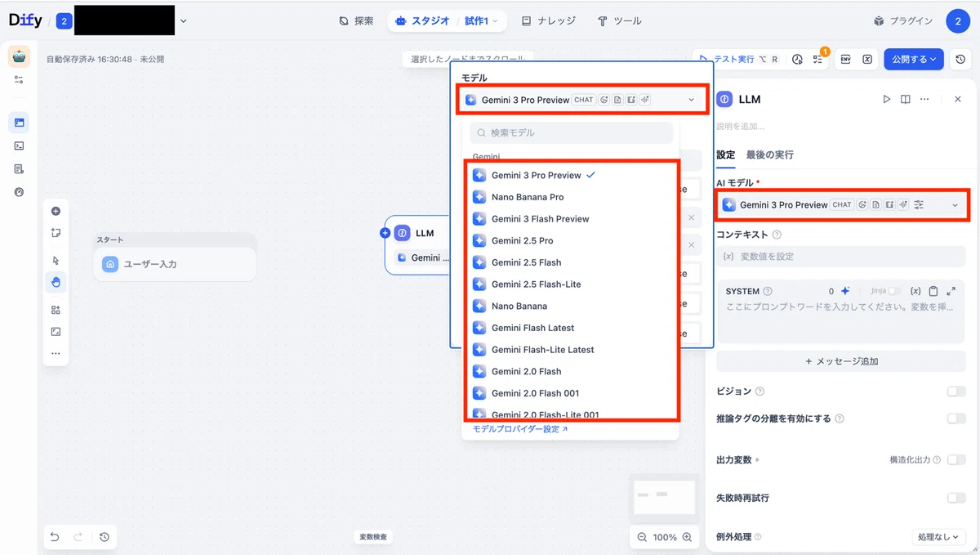Open the canvas toolbar more options
The height and width of the screenshot is (555, 980).
point(56,354)
